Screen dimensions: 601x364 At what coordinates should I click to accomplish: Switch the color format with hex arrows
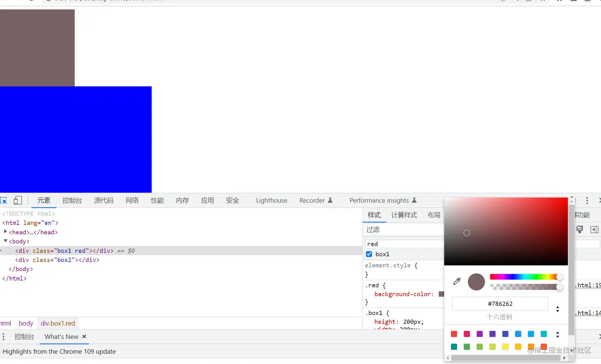point(558,309)
